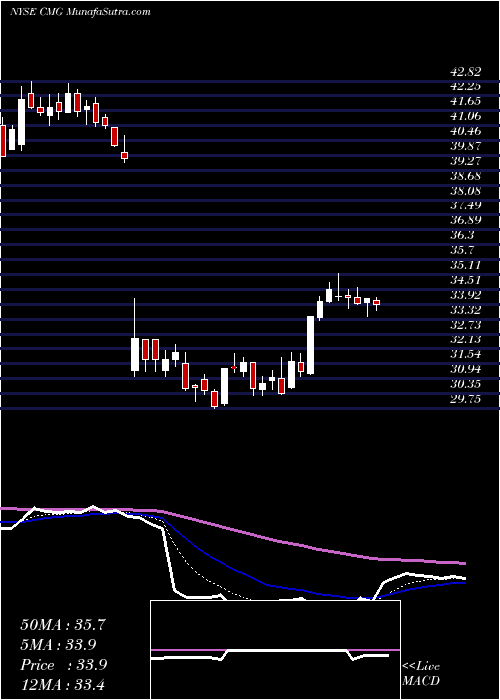Image resolution: width=500 pixels, height=700 pixels.
Task: Click the 12MA : 33.4 readout
Action: pyautogui.click(x=63, y=684)
